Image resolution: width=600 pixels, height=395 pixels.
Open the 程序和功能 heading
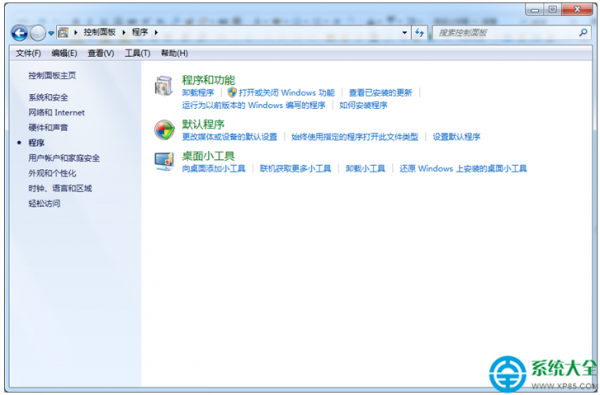(209, 80)
